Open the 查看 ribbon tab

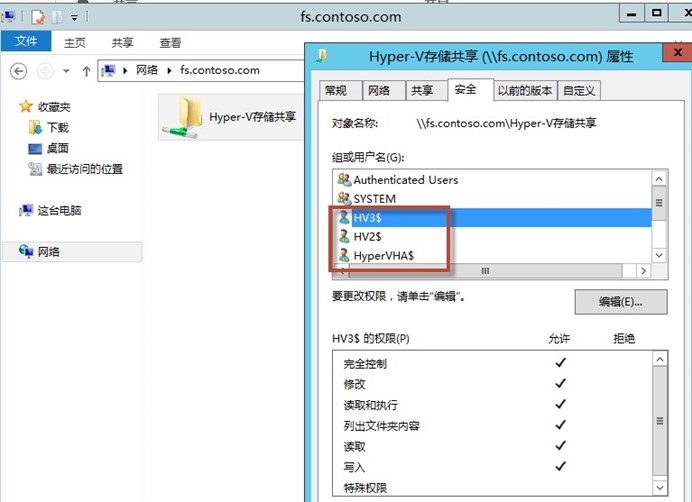[170, 43]
